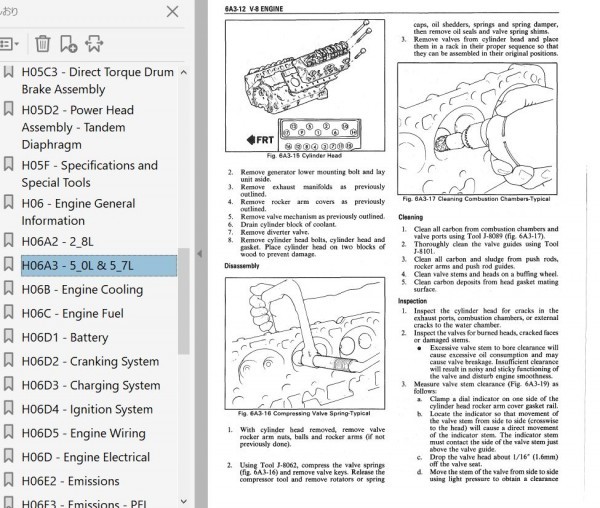Open bookmark H05D2 - Power Head Assembly
Viewport: 600px width, 508px height.
(78, 127)
